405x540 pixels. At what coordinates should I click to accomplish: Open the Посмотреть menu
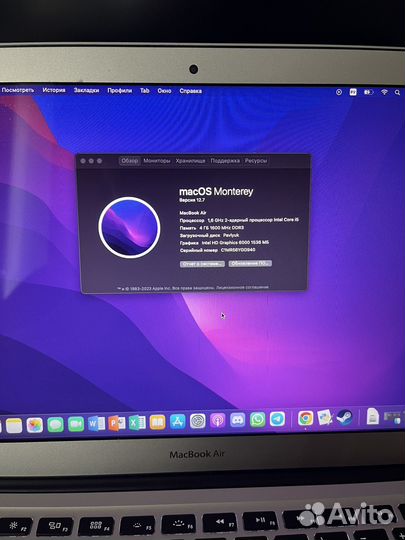pyautogui.click(x=18, y=90)
